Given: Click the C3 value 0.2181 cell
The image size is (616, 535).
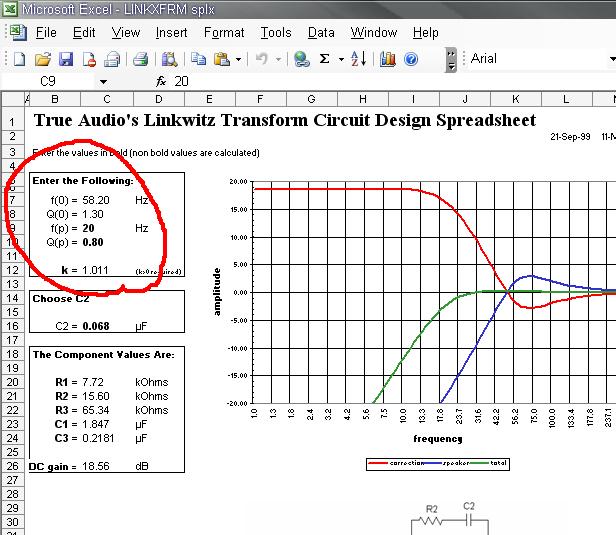Looking at the screenshot, I should [98, 438].
